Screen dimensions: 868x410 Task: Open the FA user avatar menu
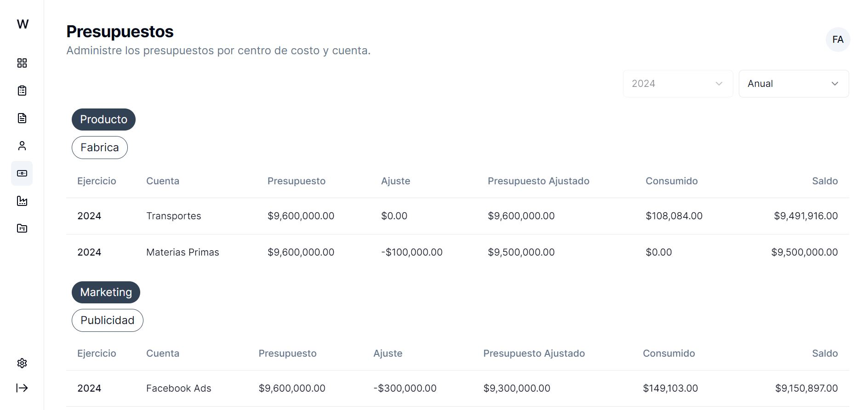838,40
